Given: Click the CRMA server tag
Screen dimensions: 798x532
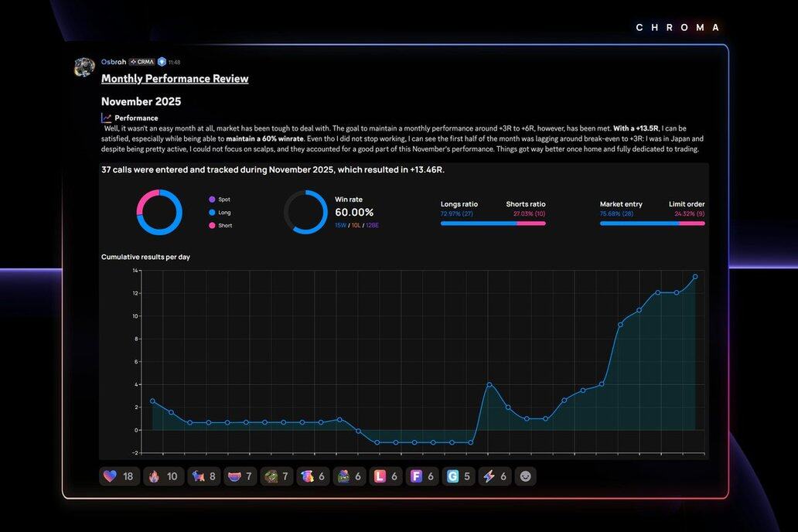Looking at the screenshot, I should click(142, 62).
